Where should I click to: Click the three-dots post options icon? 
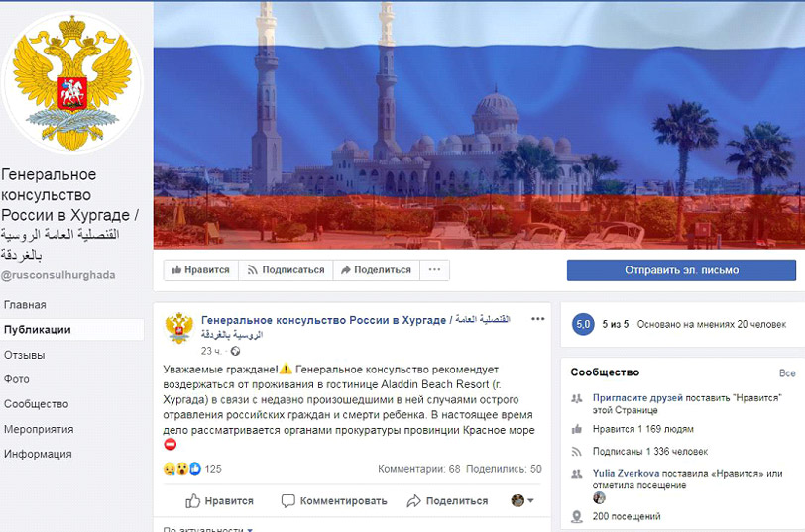(537, 319)
